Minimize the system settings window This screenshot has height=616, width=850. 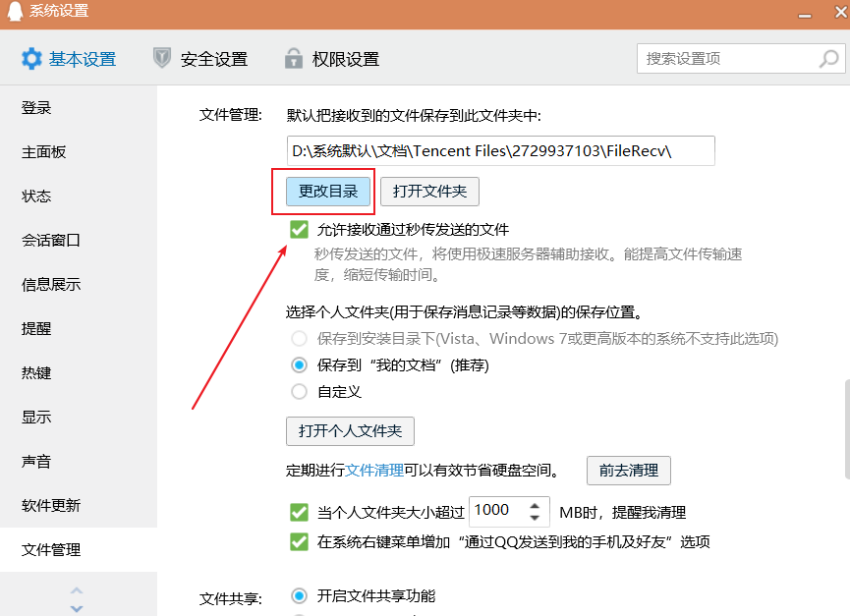click(x=805, y=15)
